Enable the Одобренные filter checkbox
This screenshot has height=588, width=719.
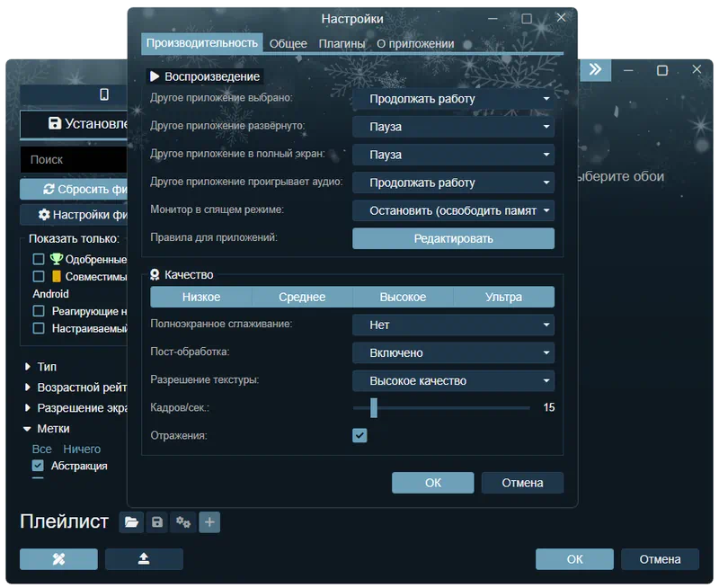click(39, 259)
